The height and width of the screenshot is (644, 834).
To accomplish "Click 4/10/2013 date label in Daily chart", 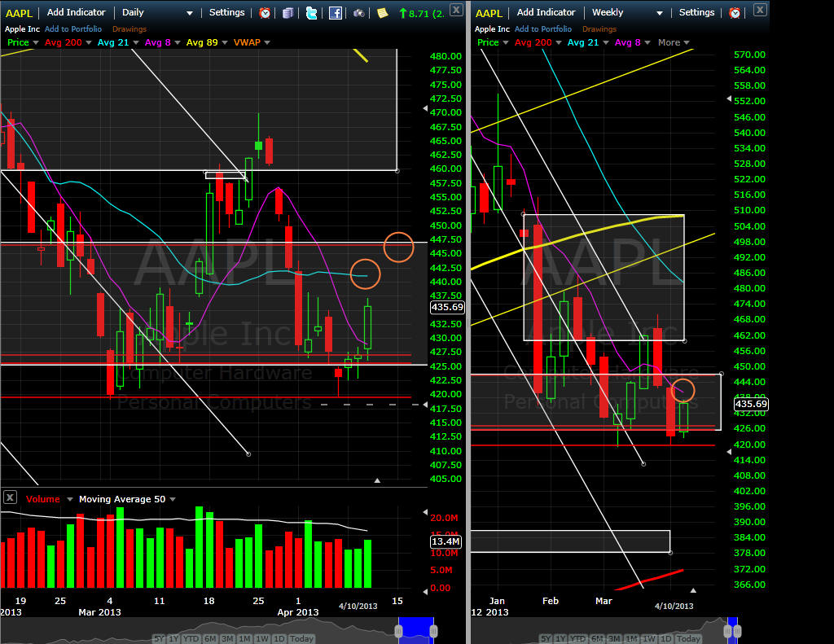I will click(x=358, y=607).
